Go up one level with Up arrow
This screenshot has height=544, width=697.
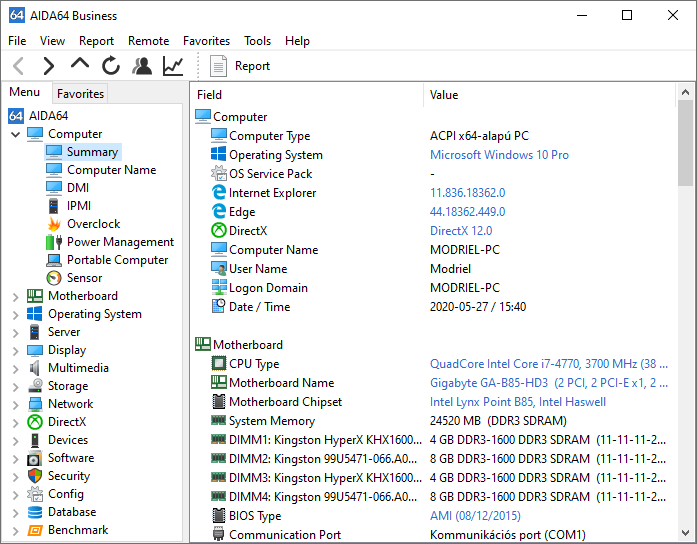(x=80, y=65)
